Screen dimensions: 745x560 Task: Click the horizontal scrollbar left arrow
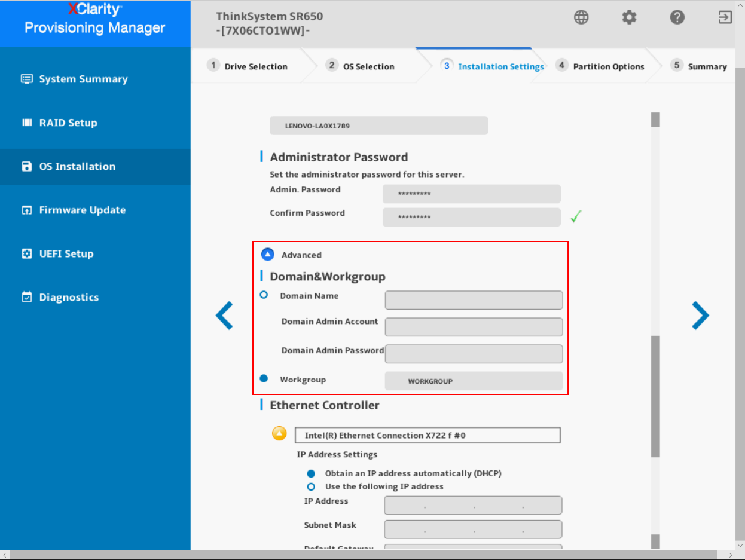pyautogui.click(x=4, y=555)
